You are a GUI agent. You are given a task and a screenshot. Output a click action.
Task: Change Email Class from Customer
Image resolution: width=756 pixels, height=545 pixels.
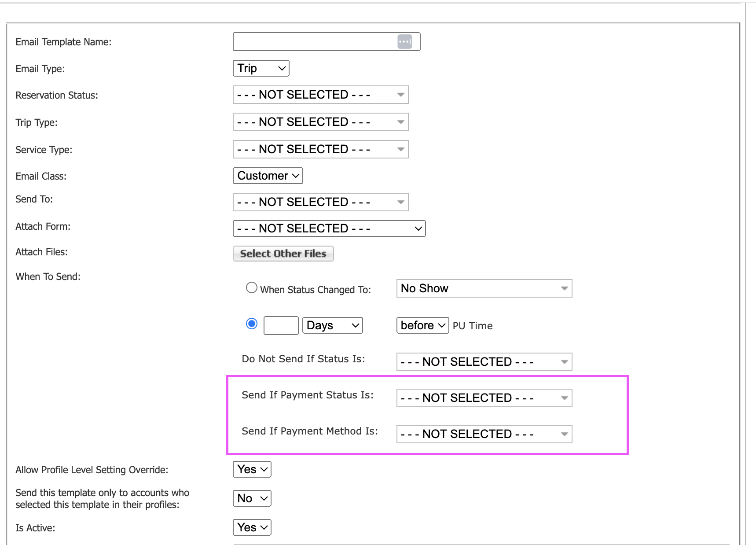coord(268,176)
